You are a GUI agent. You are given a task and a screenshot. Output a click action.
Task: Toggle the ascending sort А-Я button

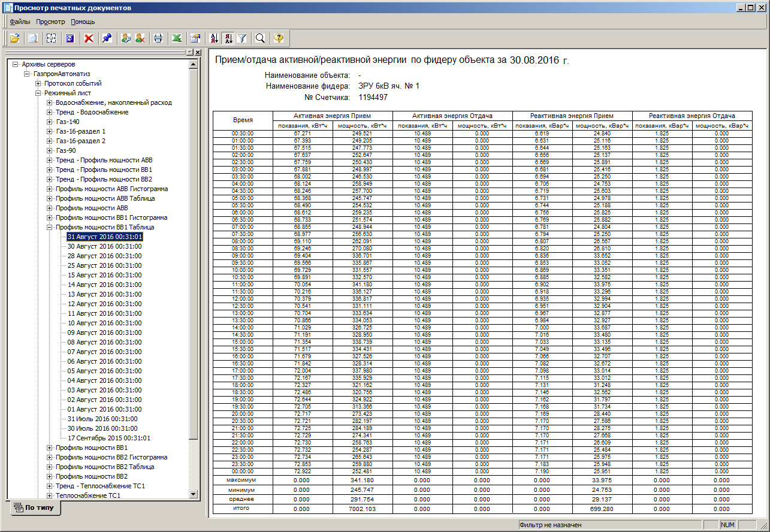(x=214, y=38)
